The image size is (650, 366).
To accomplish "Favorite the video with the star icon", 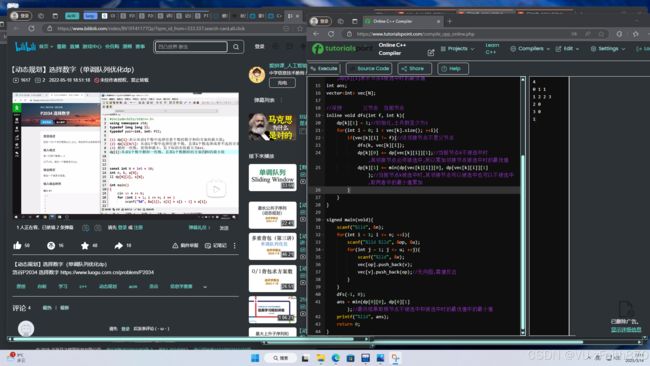I will [85, 245].
